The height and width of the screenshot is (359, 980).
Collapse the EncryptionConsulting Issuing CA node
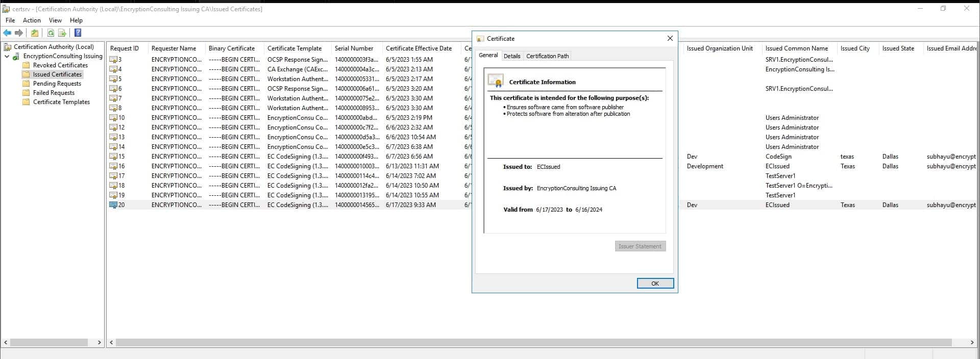tap(7, 56)
